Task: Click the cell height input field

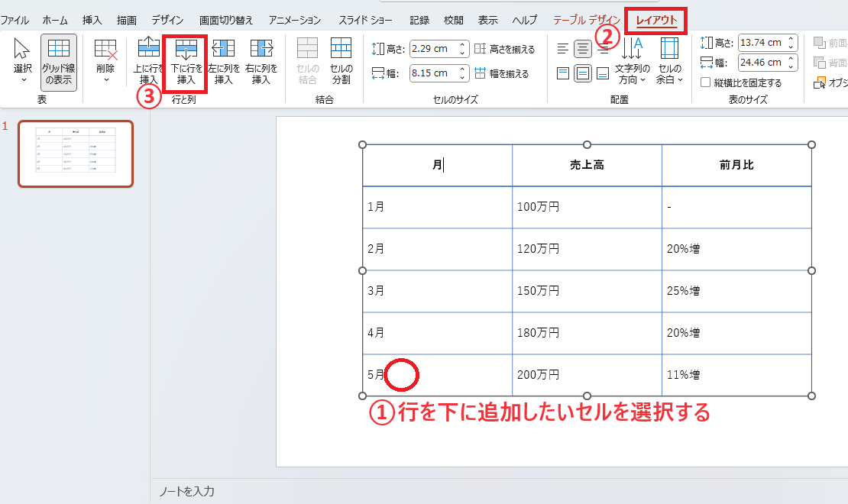Action: [432, 50]
